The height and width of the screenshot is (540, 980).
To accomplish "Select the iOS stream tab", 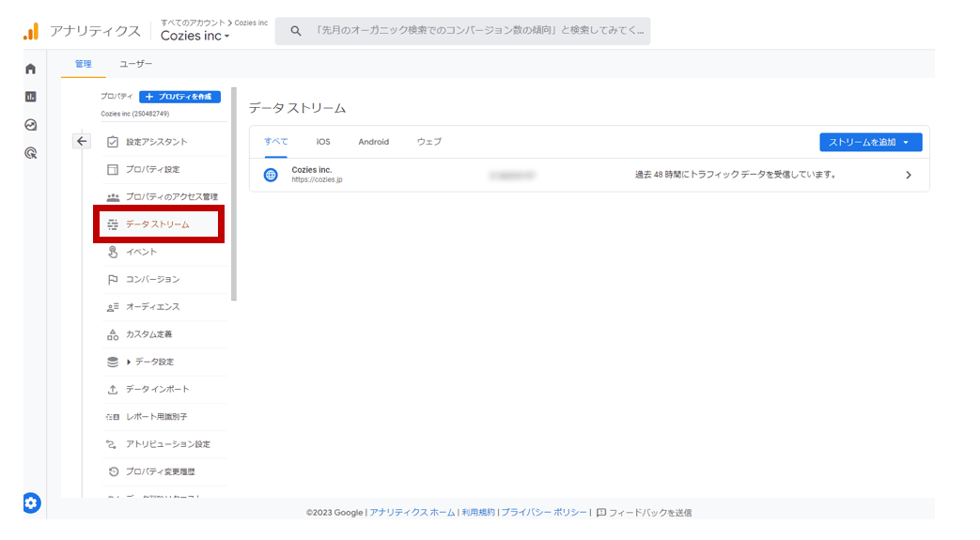I will click(323, 142).
